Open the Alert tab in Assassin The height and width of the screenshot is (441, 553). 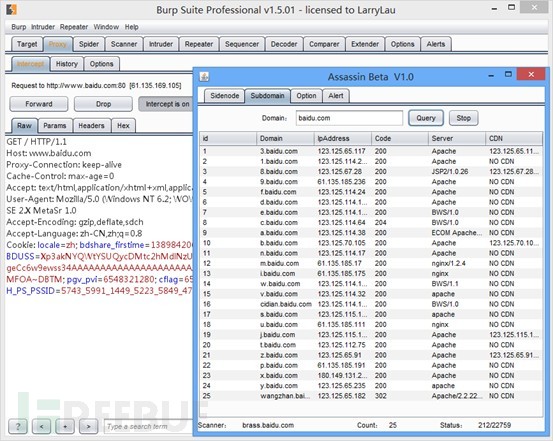click(x=336, y=96)
